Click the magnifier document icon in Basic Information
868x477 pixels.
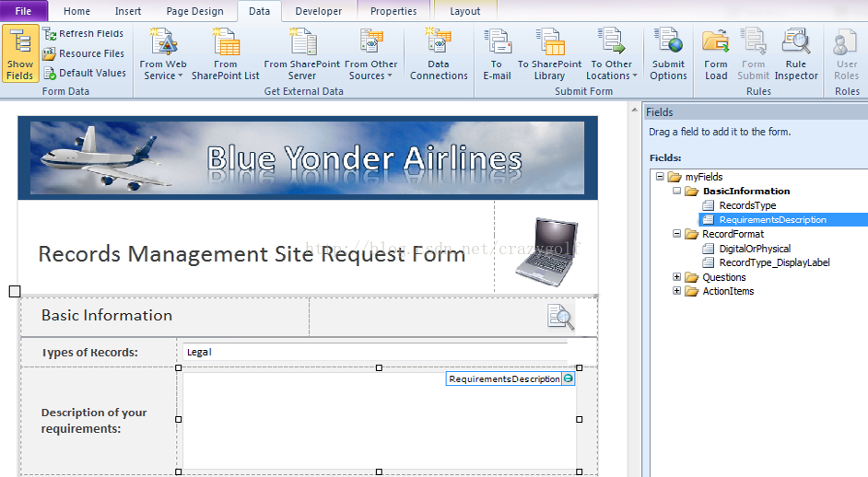coord(560,317)
